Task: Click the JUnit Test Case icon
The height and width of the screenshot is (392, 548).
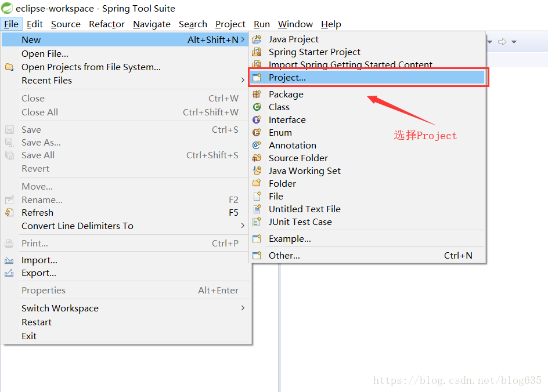Action: tap(257, 222)
